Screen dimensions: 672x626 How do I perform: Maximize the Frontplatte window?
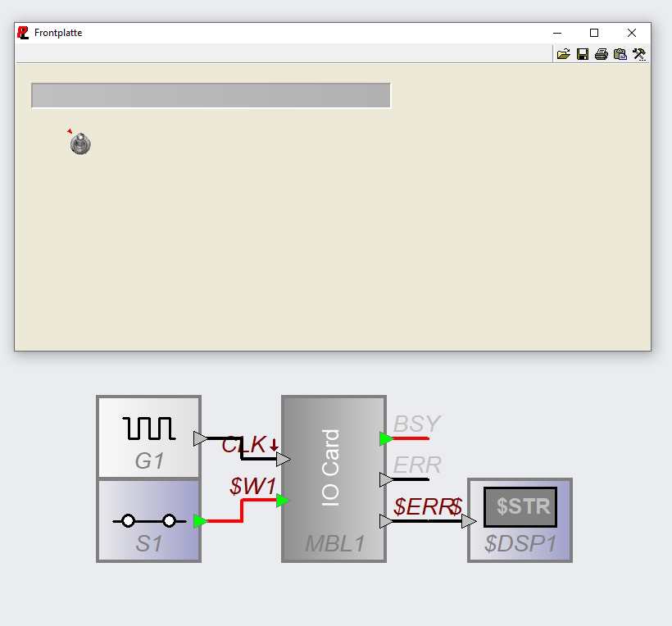click(x=594, y=33)
